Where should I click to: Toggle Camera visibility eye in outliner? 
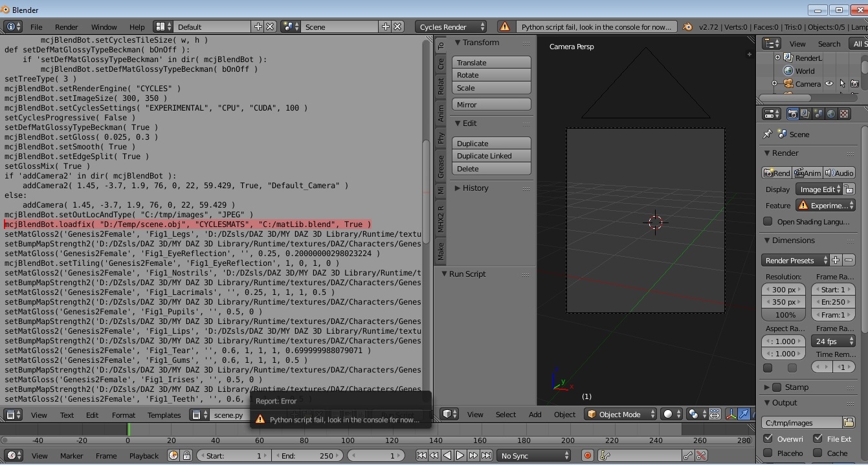[829, 84]
